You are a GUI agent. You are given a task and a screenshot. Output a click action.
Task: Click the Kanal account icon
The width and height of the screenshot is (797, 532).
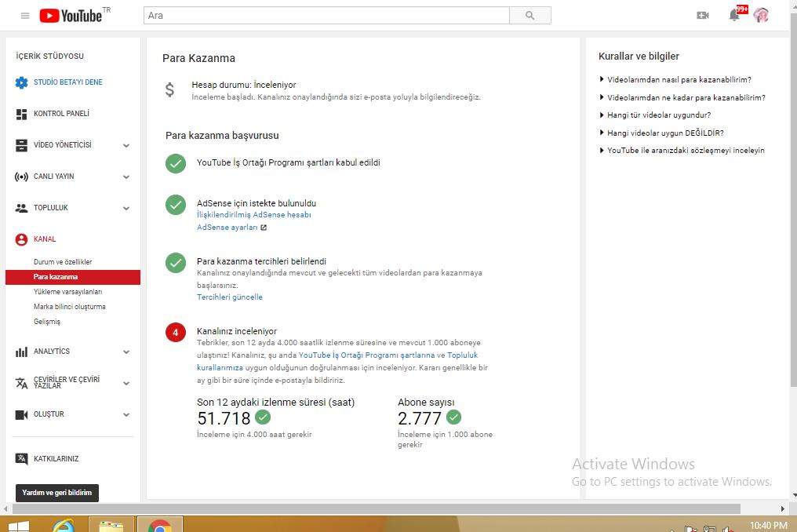tap(21, 239)
